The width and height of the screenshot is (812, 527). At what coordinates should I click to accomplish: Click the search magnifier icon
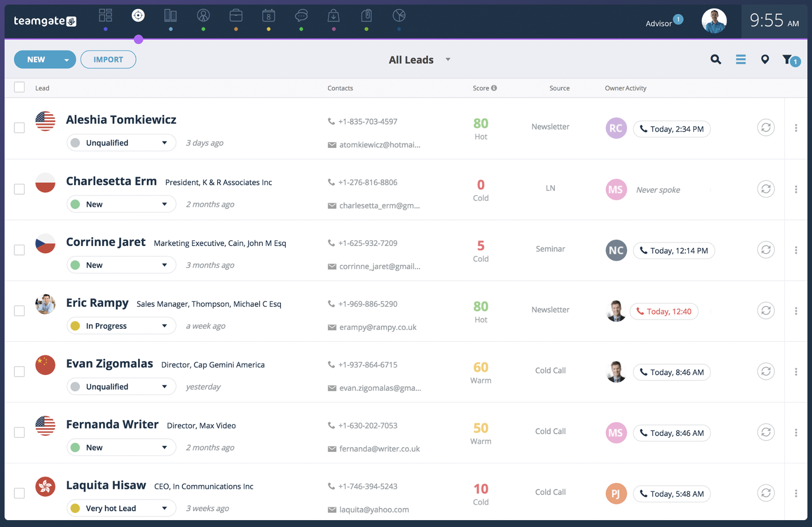716,59
